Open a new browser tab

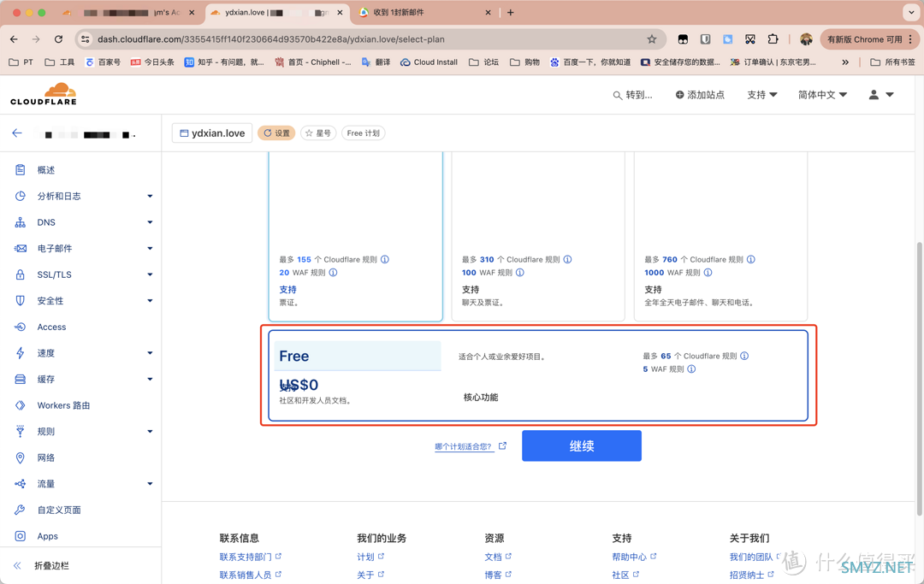(510, 12)
